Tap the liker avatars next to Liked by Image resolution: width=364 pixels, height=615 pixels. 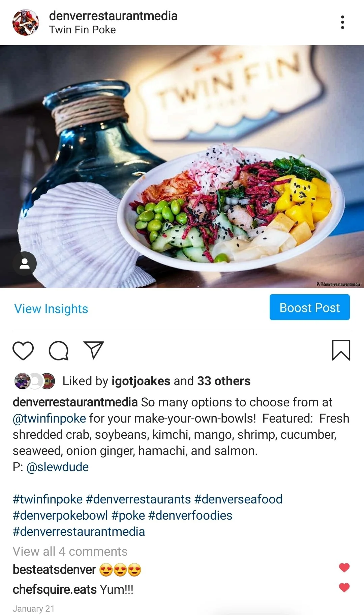click(x=34, y=381)
